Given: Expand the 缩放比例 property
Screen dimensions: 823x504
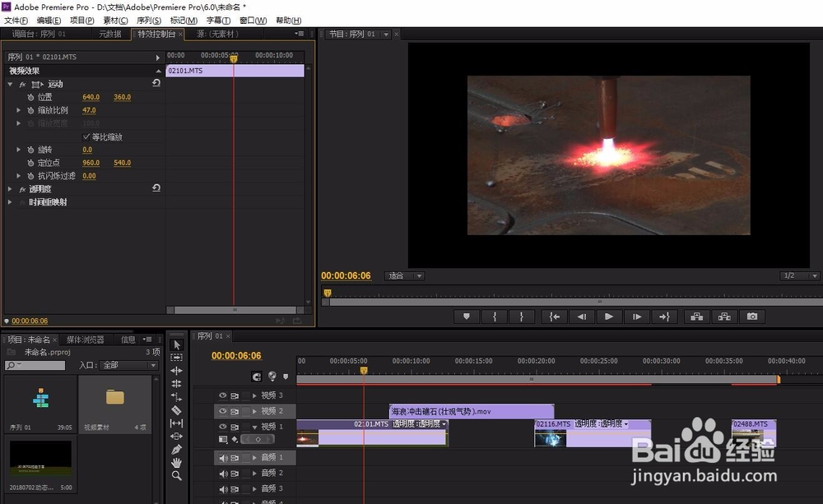Looking at the screenshot, I should tap(18, 110).
